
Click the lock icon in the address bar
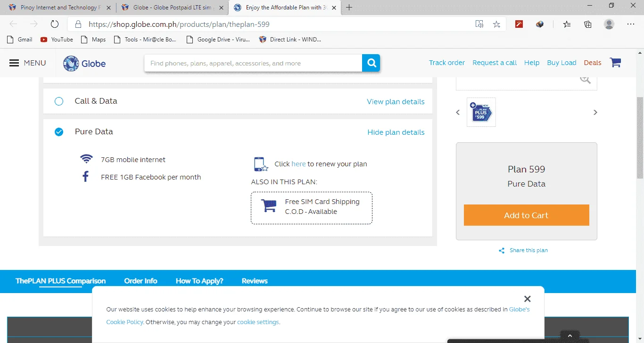point(78,24)
